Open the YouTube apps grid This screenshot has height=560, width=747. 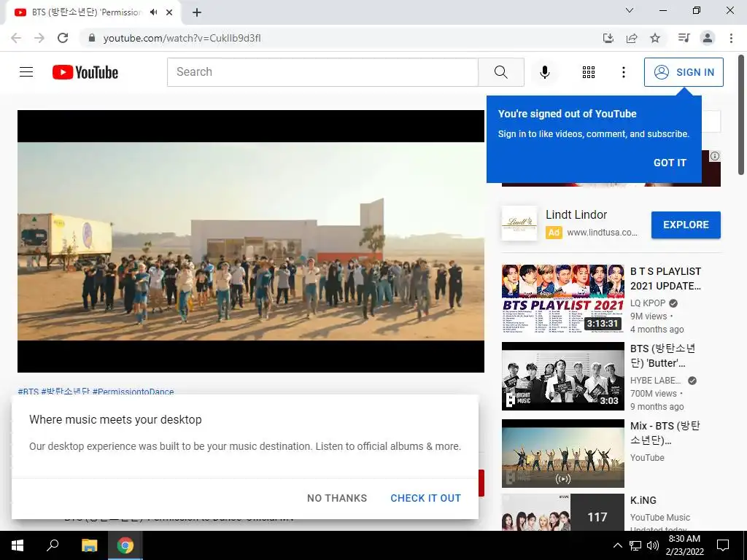[589, 72]
